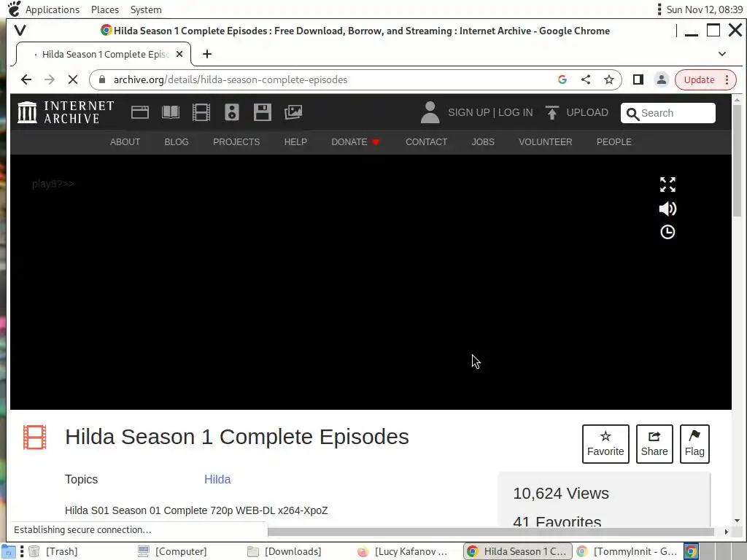Open the Video film-strip icon in the top bar
The height and width of the screenshot is (560, 747).
coord(201,112)
